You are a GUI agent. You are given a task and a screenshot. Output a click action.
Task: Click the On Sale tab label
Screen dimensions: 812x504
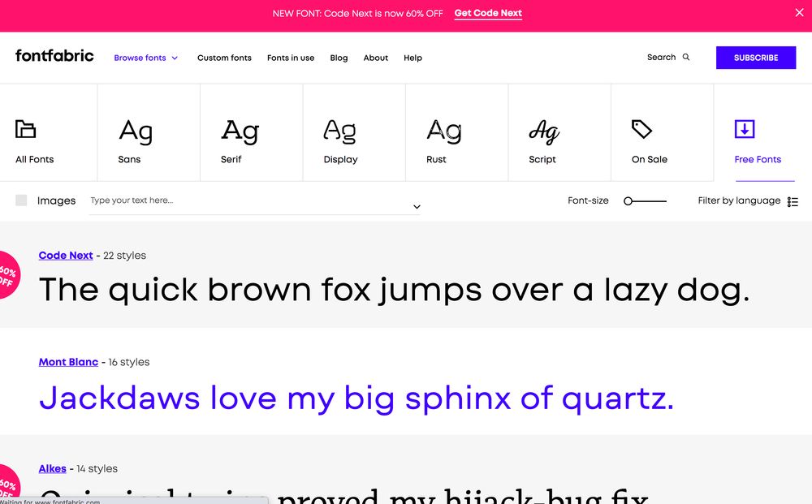click(x=650, y=159)
